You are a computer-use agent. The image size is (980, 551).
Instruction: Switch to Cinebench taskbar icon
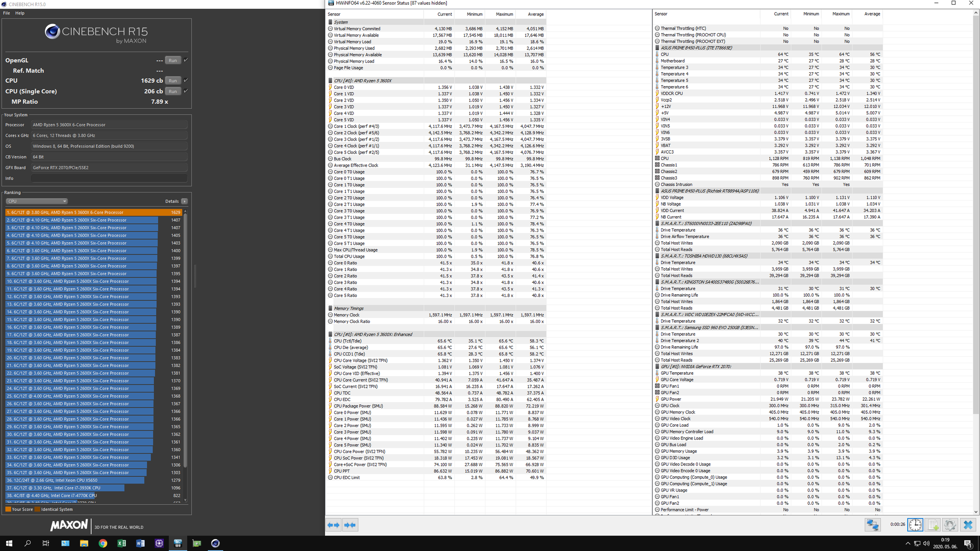point(215,543)
